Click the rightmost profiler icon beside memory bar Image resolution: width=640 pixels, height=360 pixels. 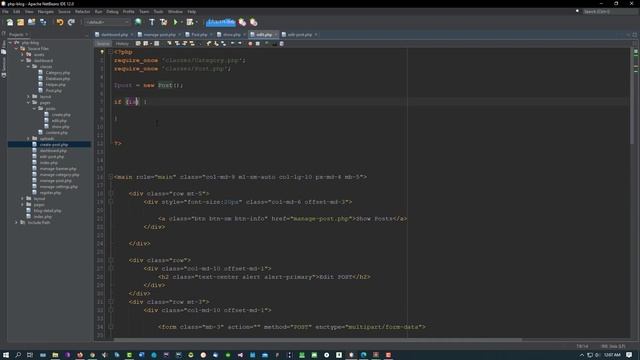point(253,22)
